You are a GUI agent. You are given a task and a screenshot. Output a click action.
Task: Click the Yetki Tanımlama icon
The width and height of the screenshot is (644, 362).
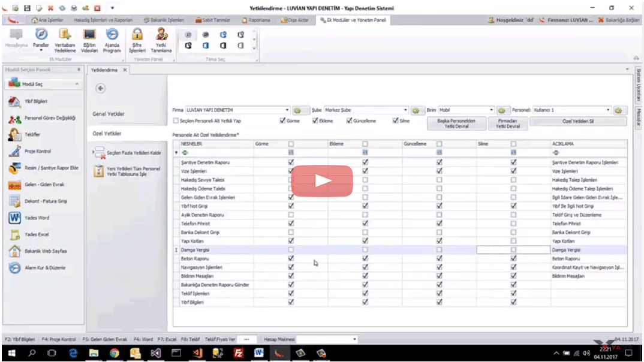pos(161,40)
